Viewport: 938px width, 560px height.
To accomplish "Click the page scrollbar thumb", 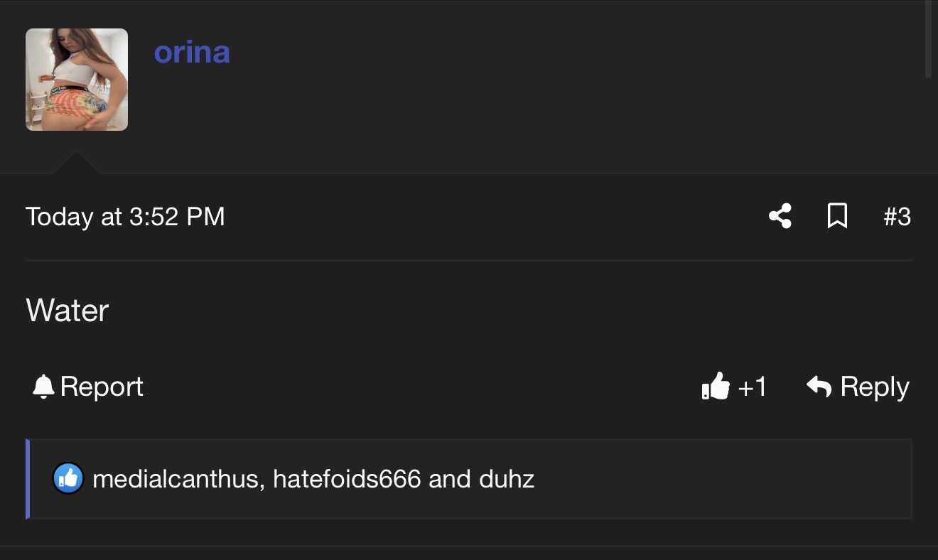I will [928, 39].
